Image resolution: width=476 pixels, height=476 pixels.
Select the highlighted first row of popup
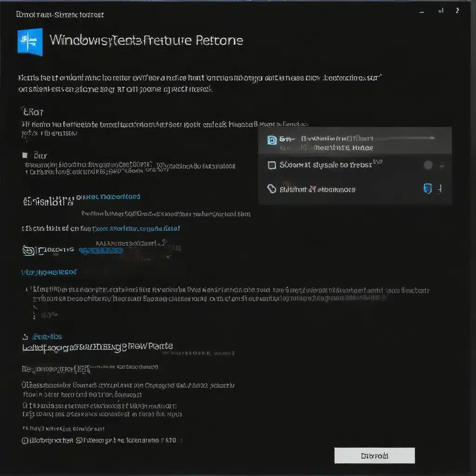[355, 141]
